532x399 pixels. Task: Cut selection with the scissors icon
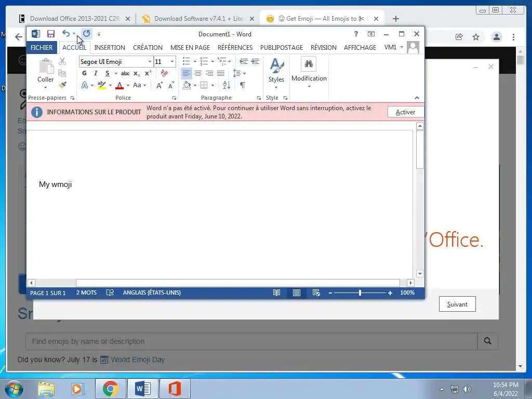point(62,61)
